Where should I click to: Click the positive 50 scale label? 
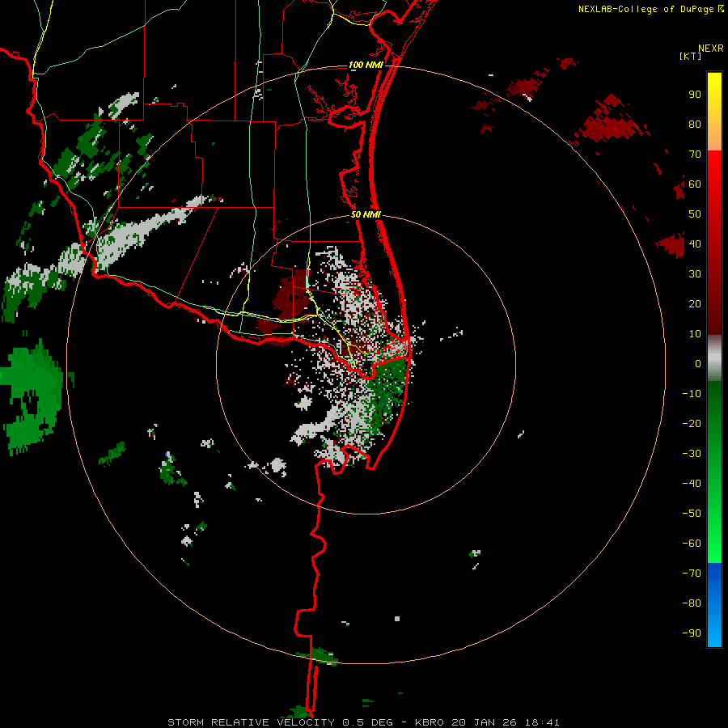(695, 214)
